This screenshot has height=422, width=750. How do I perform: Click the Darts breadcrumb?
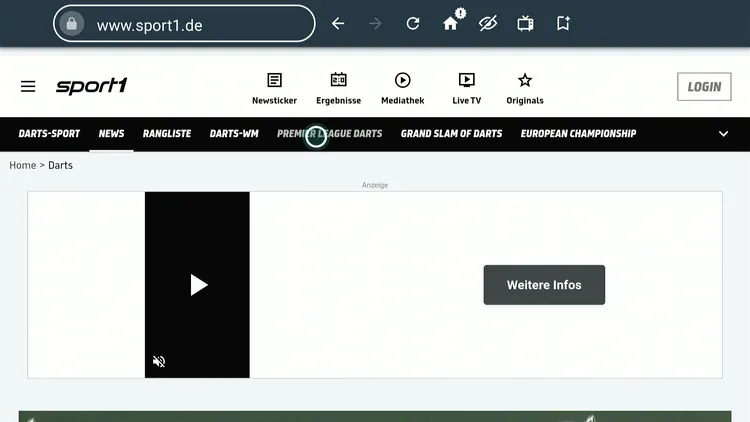(x=60, y=165)
